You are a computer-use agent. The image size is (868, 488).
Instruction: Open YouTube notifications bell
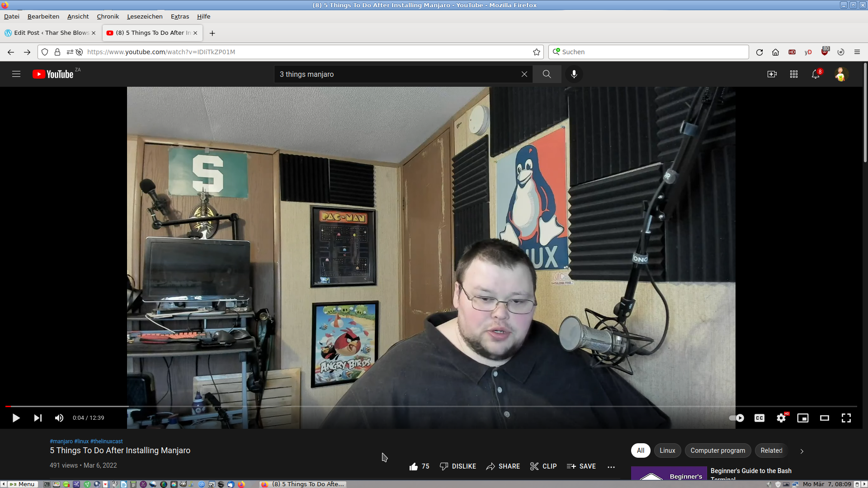[816, 74]
